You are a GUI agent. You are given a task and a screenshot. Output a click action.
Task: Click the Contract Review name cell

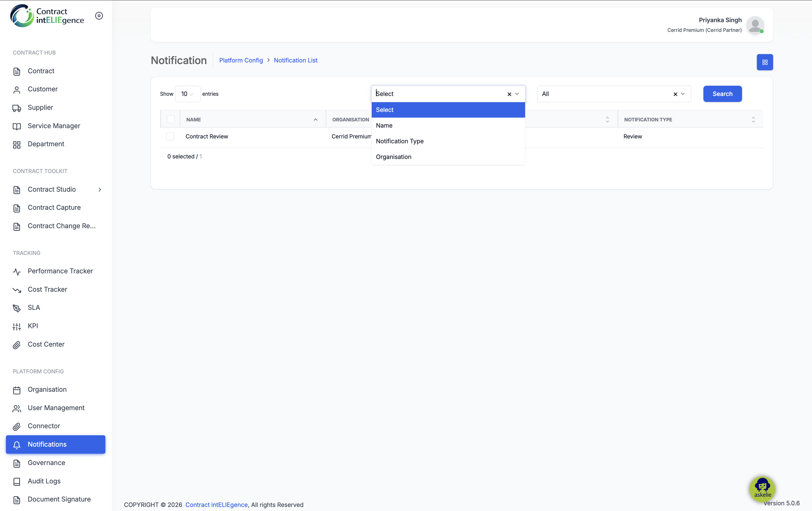tap(207, 136)
